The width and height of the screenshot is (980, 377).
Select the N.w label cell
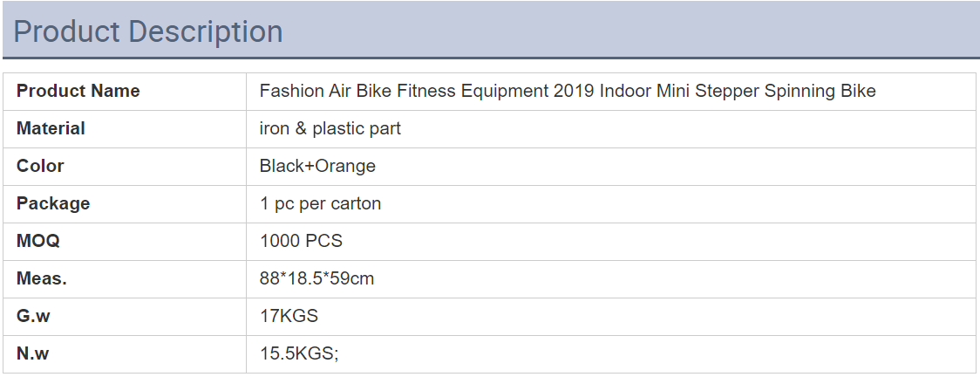click(125, 353)
